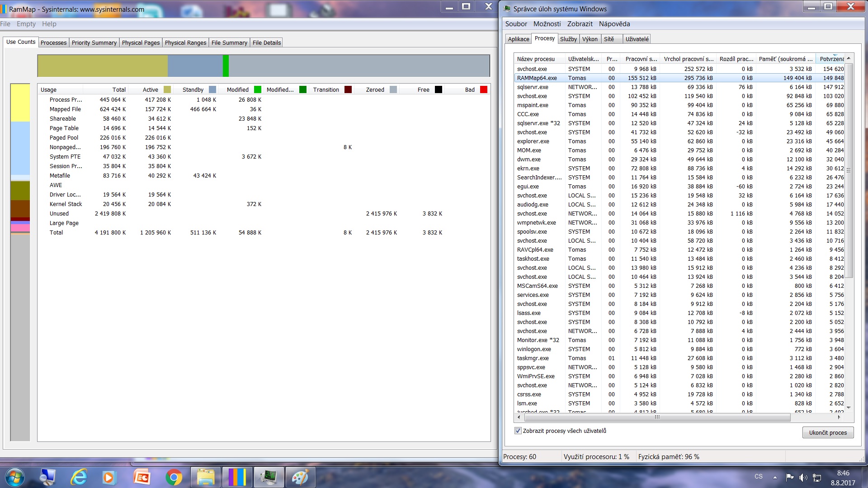The width and height of the screenshot is (868, 488).
Task: Open the RamMap Help menu
Action: coord(49,24)
